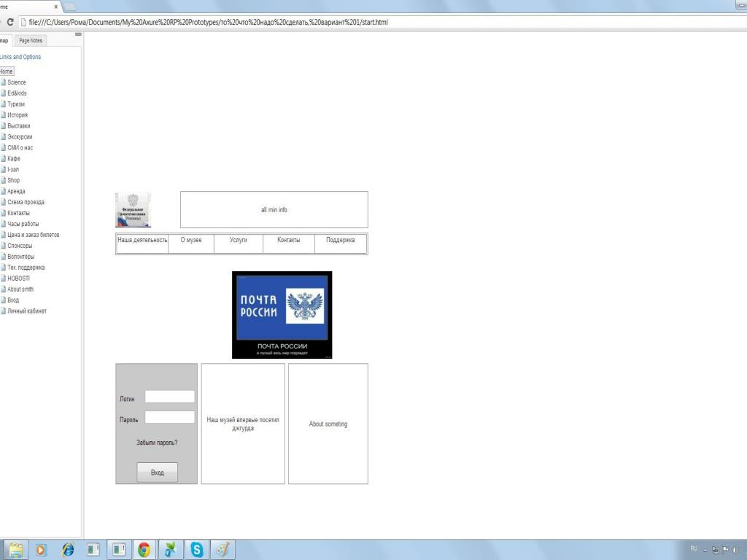
Task: Open the Shop page in sitemap
Action: pos(14,181)
